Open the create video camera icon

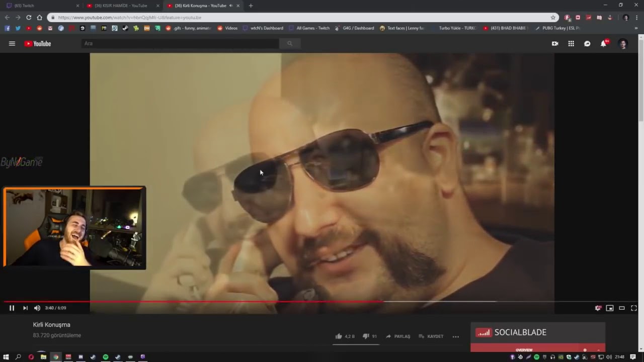click(x=555, y=44)
